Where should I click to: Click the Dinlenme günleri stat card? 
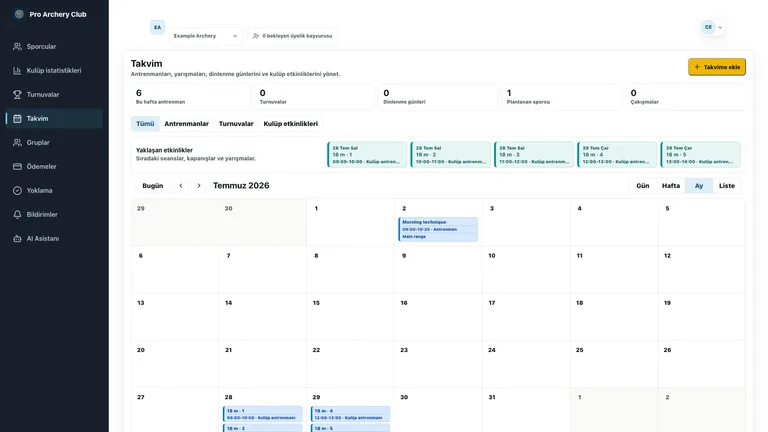click(438, 97)
